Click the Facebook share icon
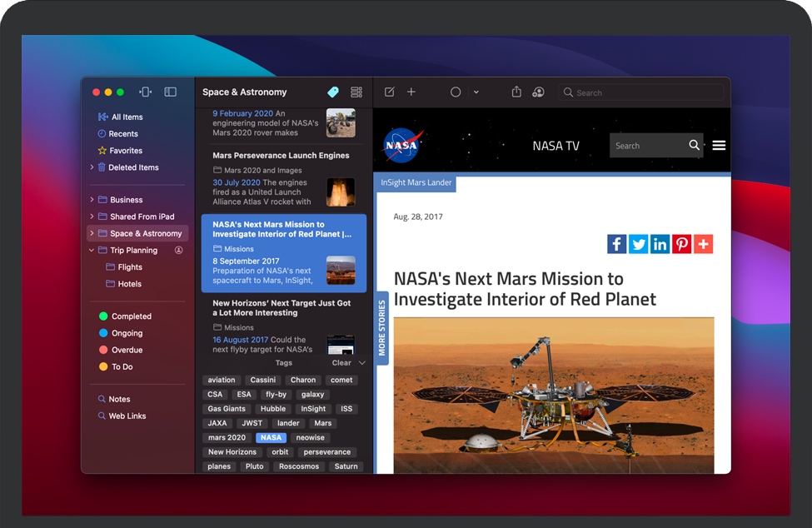The image size is (812, 528). tap(616, 244)
